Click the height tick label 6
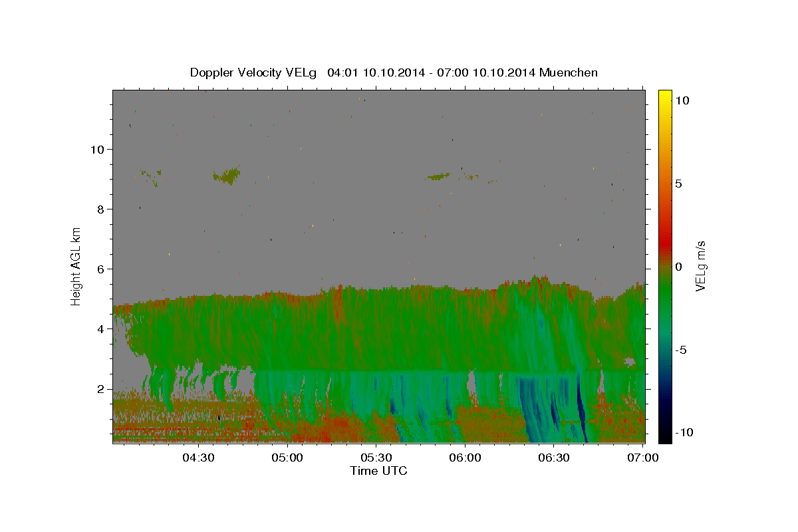Image resolution: width=798 pixels, height=532 pixels. [100, 269]
